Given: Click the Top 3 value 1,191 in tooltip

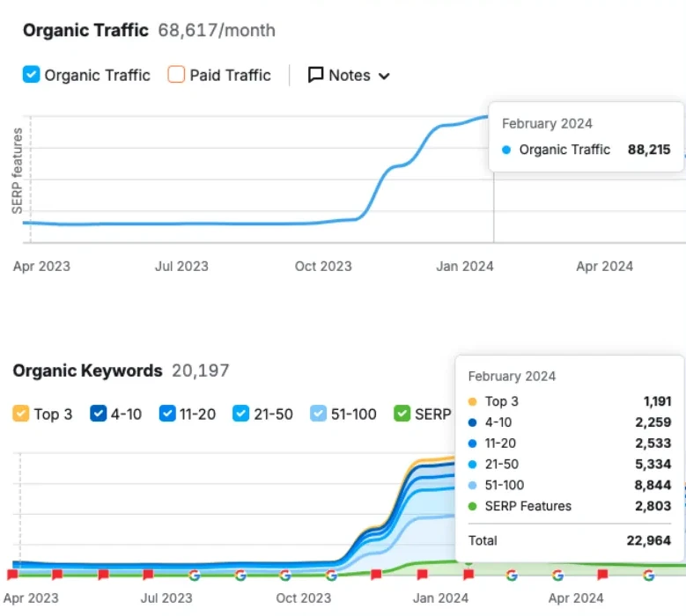Looking at the screenshot, I should tap(657, 401).
